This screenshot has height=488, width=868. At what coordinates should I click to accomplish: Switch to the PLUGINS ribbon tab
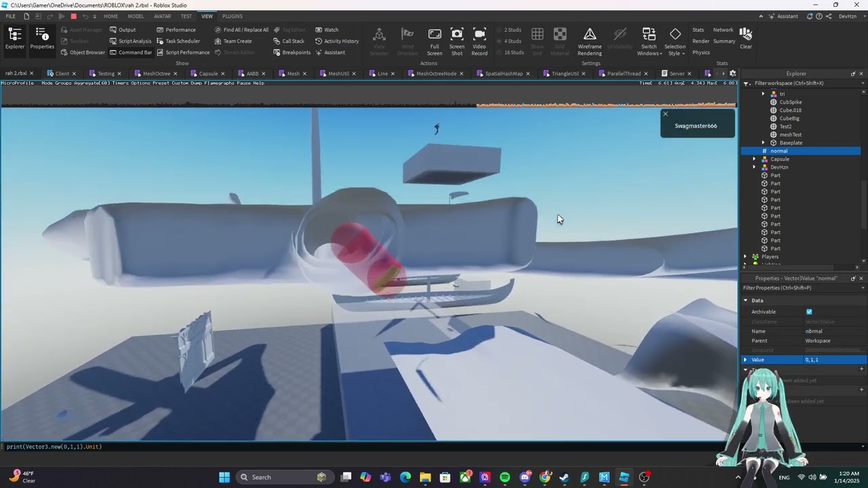coord(232,16)
